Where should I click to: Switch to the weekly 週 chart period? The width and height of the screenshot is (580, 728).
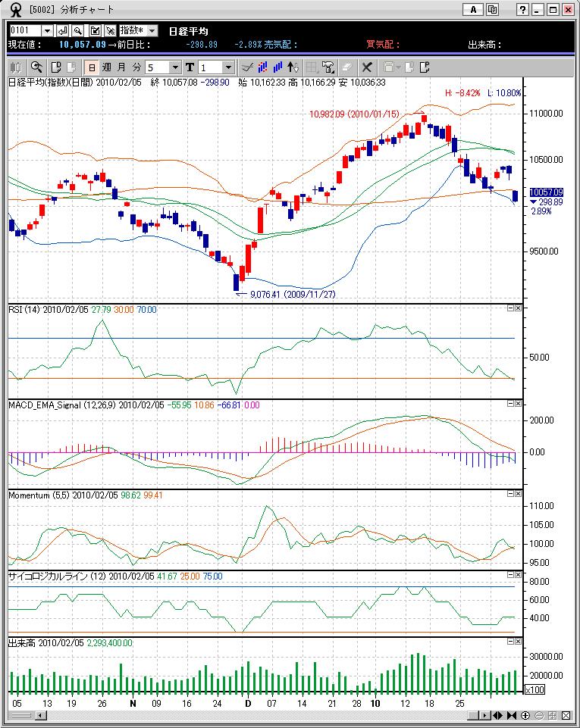(x=107, y=67)
